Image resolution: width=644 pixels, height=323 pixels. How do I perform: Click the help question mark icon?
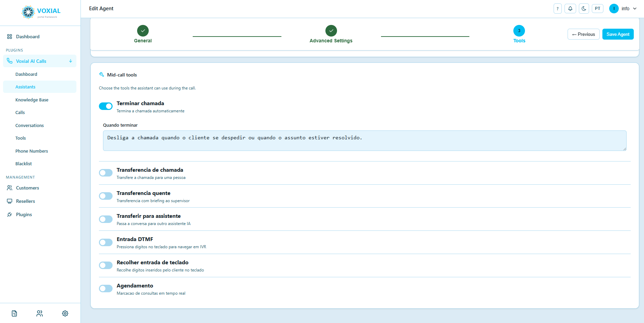point(557,9)
